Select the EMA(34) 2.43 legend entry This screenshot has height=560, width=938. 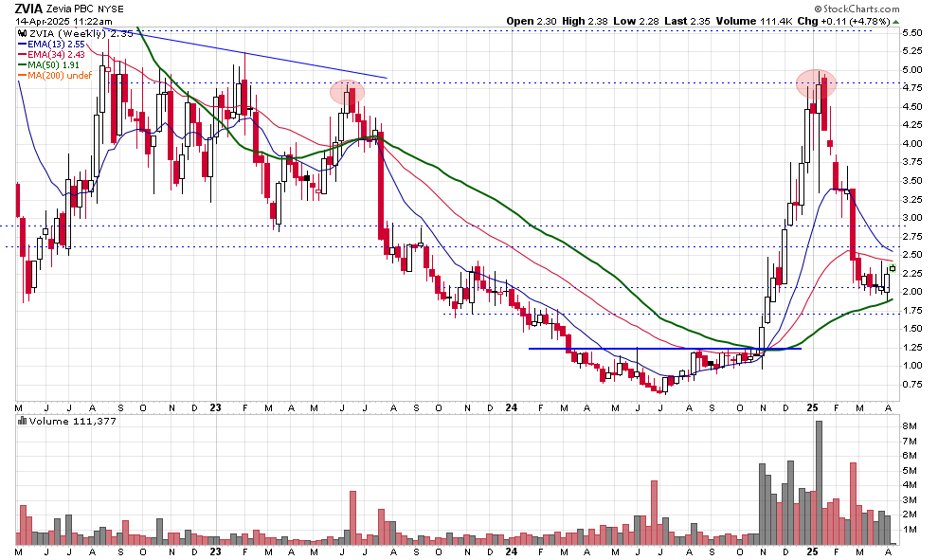[x=57, y=54]
